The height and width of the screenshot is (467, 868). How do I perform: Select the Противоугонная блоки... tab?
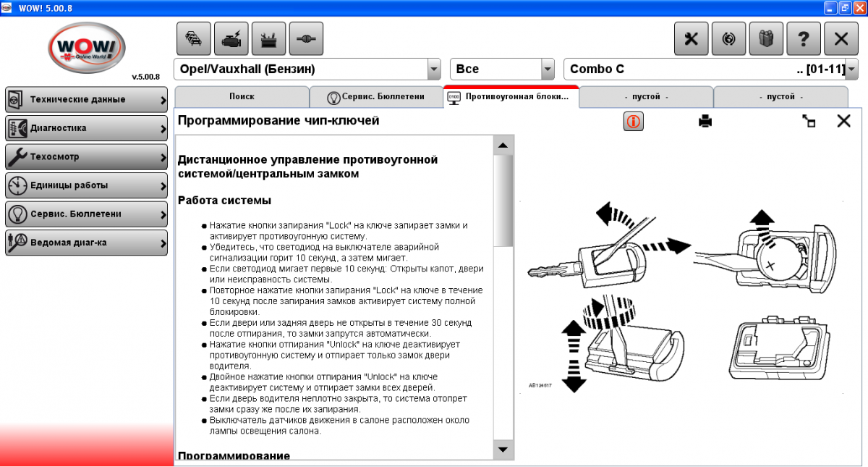(511, 97)
